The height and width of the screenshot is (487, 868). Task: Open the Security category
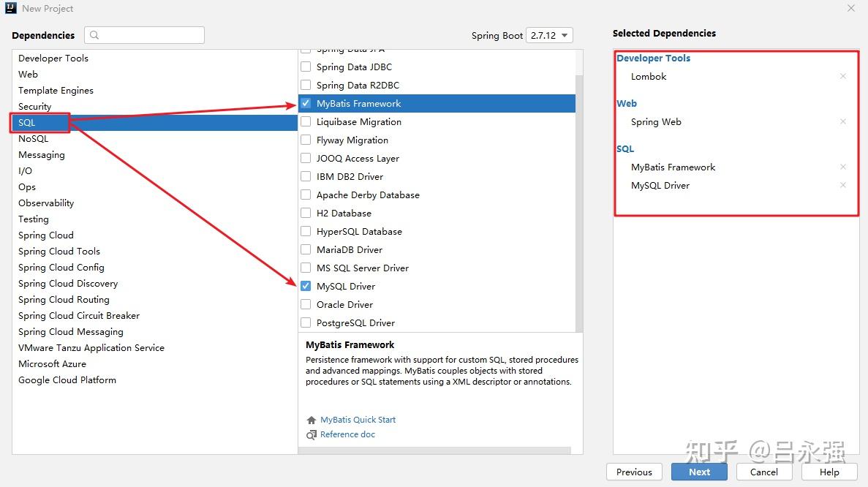coord(154,106)
